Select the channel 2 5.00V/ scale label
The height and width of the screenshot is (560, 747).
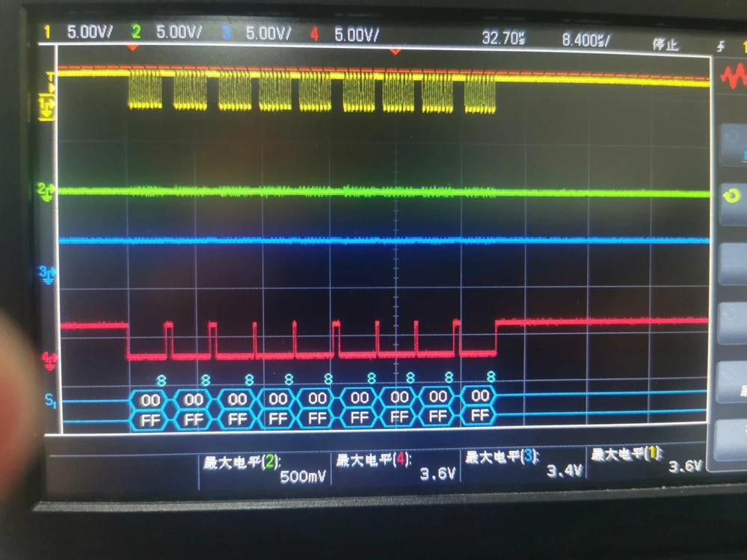179,32
